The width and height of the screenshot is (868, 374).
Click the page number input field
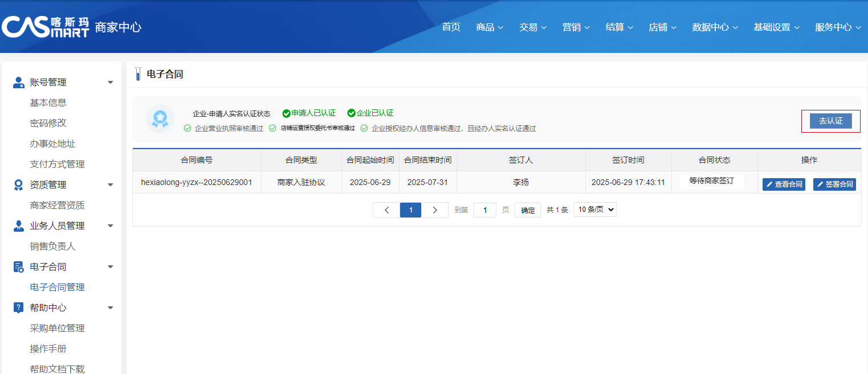[484, 210]
